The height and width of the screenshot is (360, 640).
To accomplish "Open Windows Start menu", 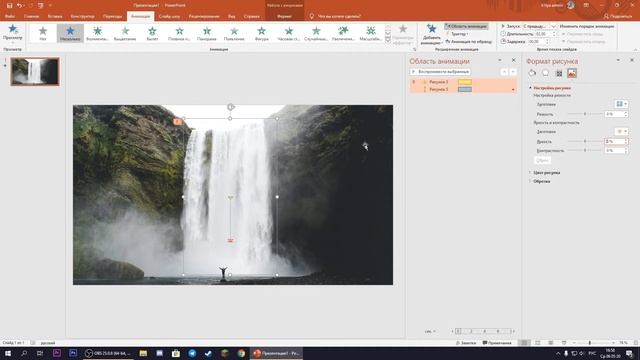I will click(x=8, y=353).
